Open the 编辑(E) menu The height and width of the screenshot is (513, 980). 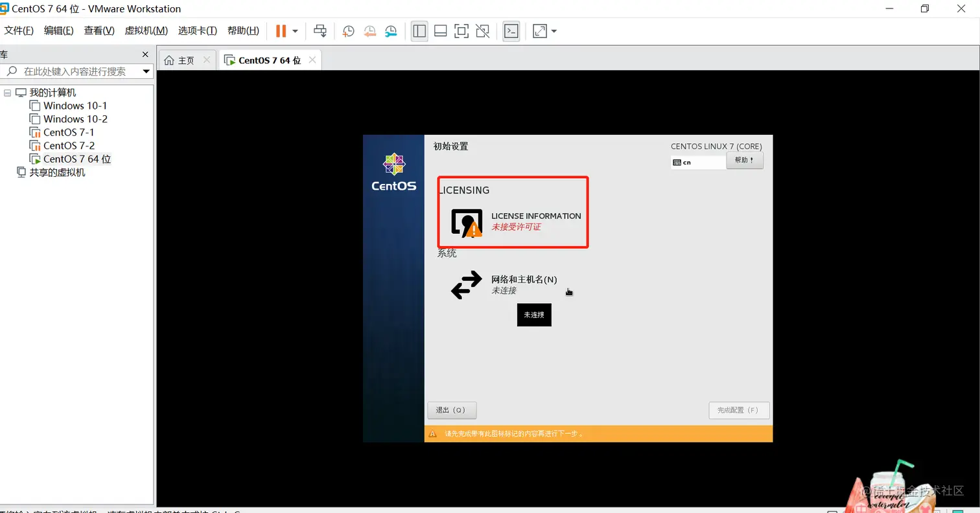[x=58, y=30]
